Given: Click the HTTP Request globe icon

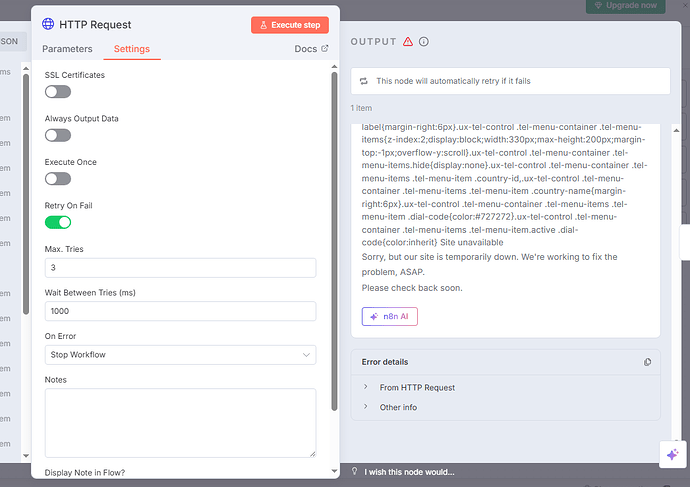Looking at the screenshot, I should click(48, 24).
